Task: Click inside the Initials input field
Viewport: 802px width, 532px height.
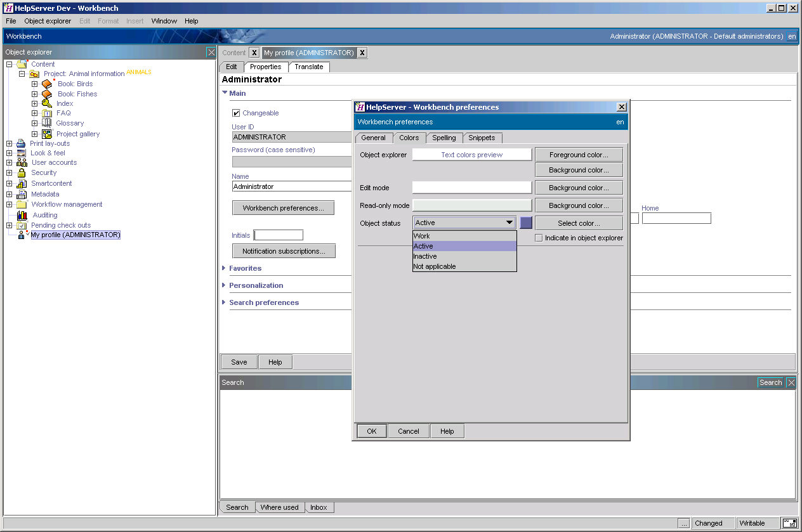Action: click(x=278, y=235)
